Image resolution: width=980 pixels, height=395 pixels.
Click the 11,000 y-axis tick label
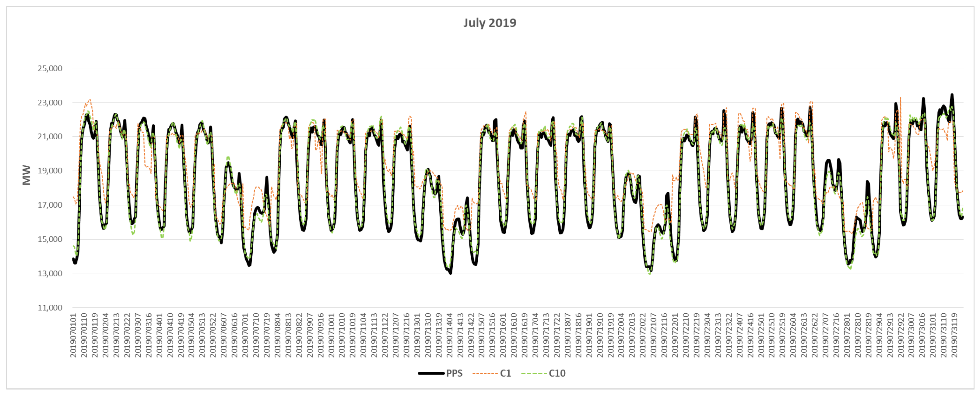tap(50, 308)
